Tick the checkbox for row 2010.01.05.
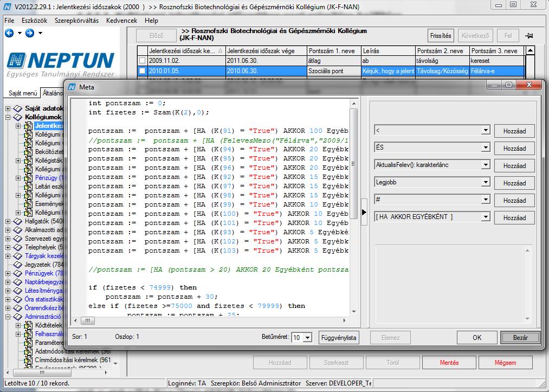The height and width of the screenshot is (392, 549). tap(142, 71)
